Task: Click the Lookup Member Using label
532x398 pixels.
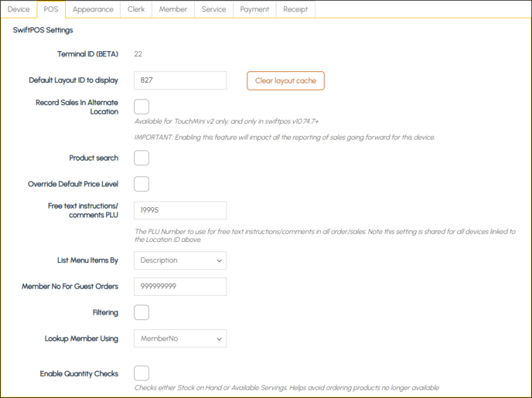Action: pyautogui.click(x=81, y=338)
